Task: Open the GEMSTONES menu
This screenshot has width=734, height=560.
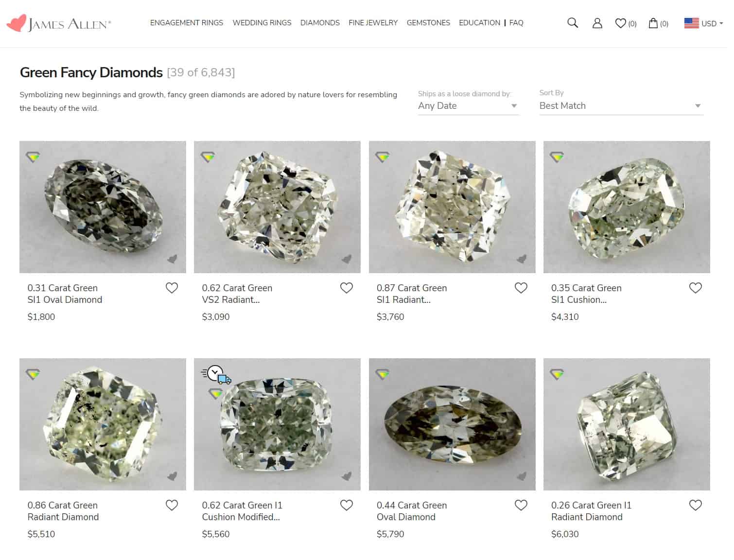Action: click(428, 23)
